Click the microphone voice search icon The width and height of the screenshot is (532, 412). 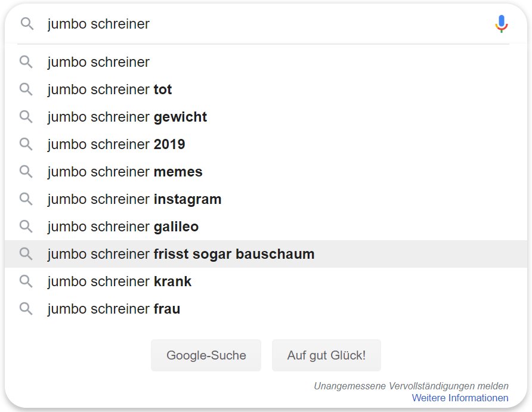coord(501,24)
